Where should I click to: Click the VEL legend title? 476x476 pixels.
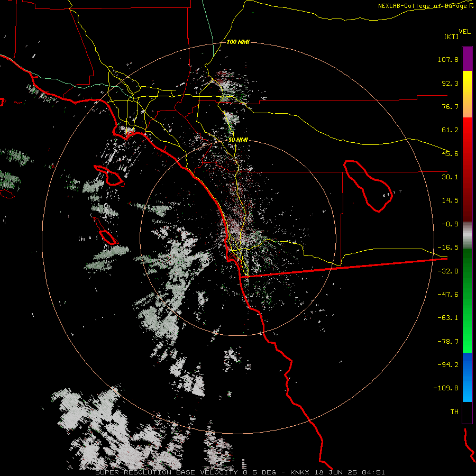(464, 32)
